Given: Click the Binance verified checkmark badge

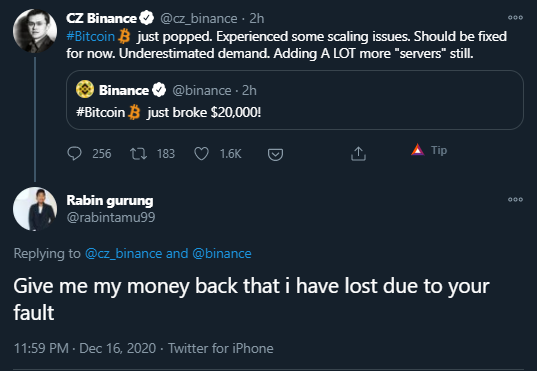Looking at the screenshot, I should click(x=159, y=90).
